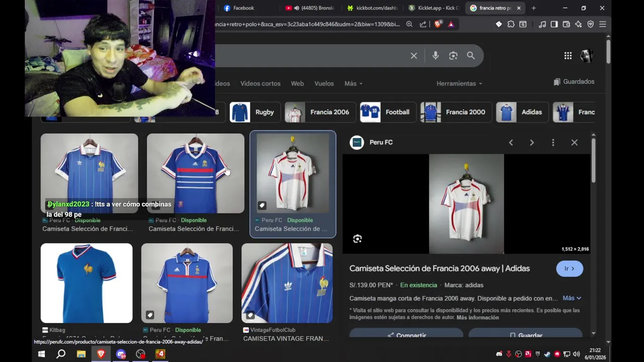The height and width of the screenshot is (362, 644).
Task: Expand the description with the Más chevron
Action: coord(572,298)
